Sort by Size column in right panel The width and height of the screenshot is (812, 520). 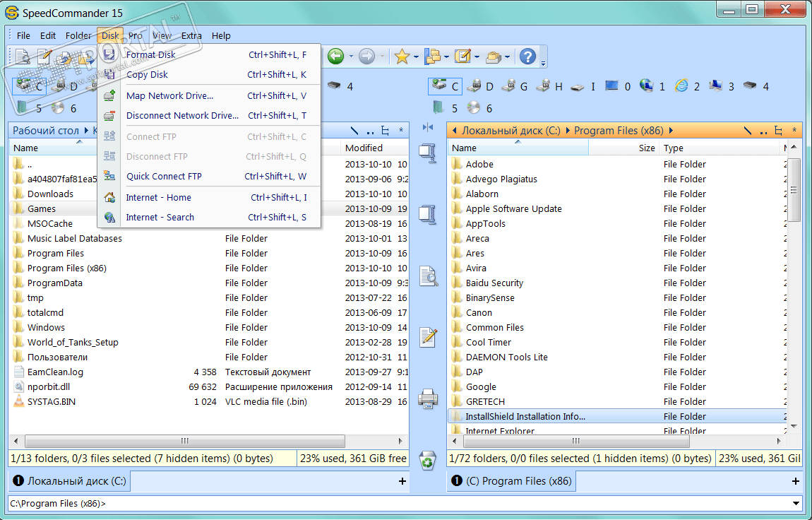(x=624, y=148)
